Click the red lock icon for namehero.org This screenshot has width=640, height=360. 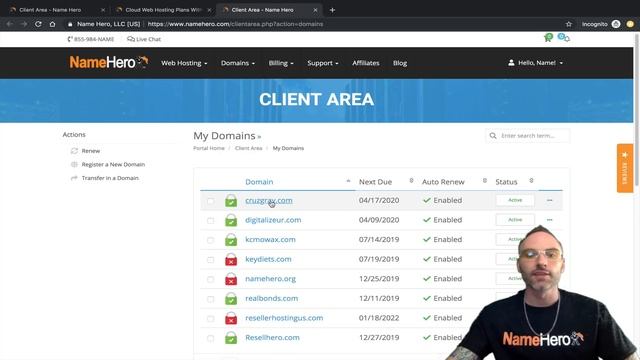point(231,279)
